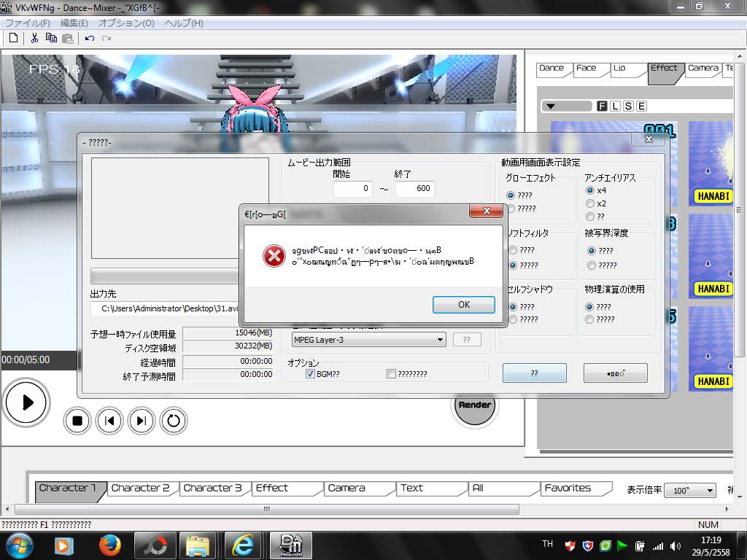The width and height of the screenshot is (747, 560).
Task: Click the render progress bar
Action: click(x=165, y=276)
